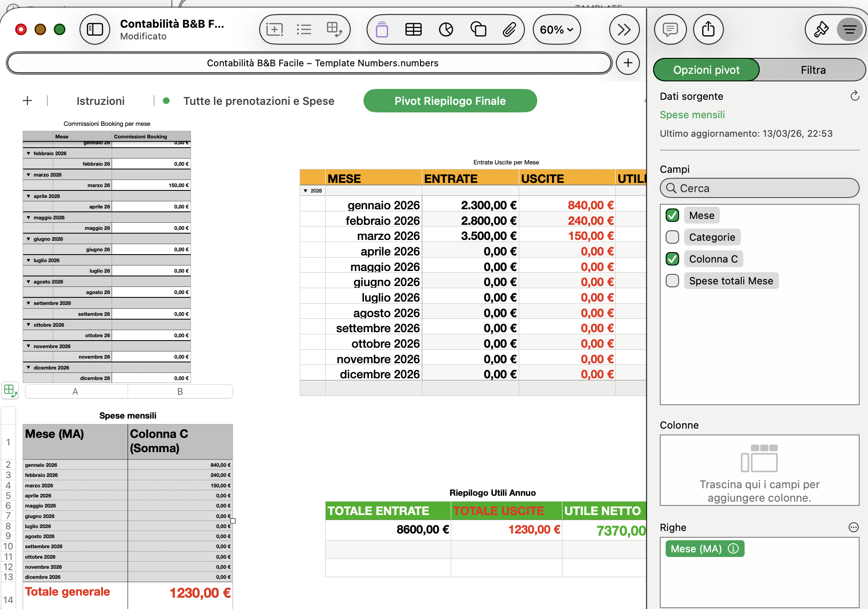
Task: Uncheck the Mese field checkbox
Action: [x=672, y=216]
